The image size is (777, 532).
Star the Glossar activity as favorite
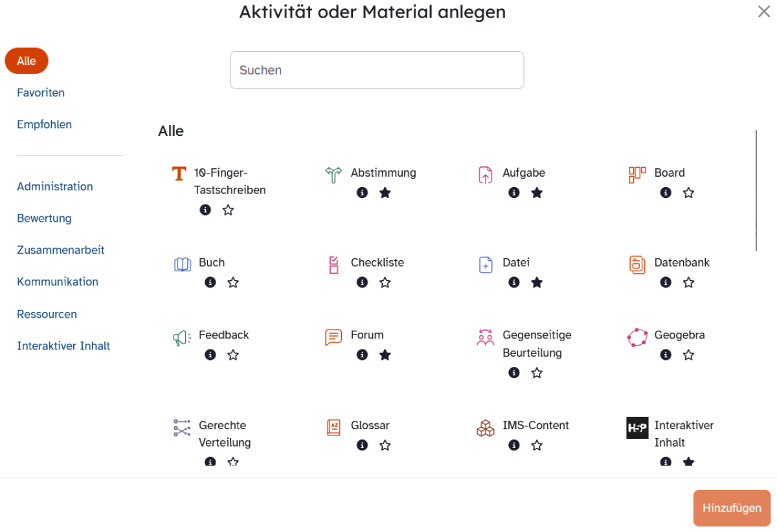[x=385, y=445]
